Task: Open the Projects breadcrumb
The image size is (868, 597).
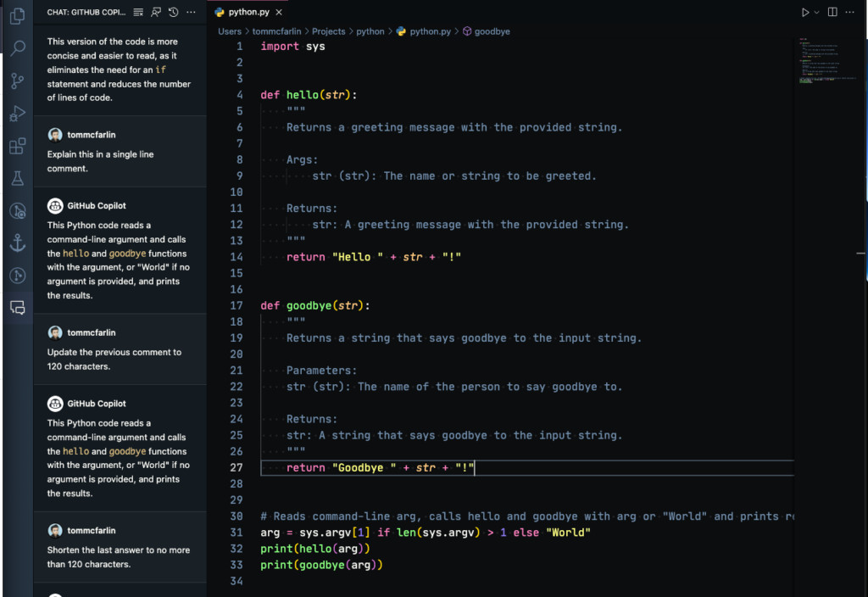Action: click(x=328, y=31)
